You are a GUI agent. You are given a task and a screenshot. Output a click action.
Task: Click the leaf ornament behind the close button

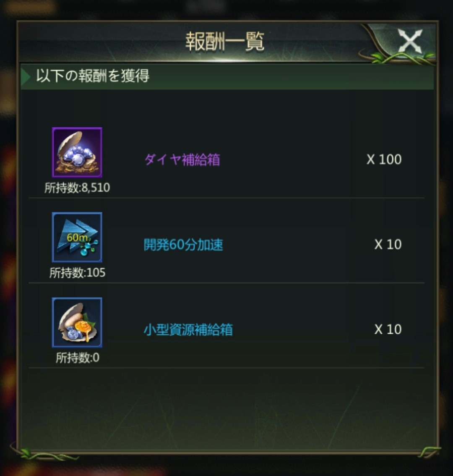coord(397,44)
